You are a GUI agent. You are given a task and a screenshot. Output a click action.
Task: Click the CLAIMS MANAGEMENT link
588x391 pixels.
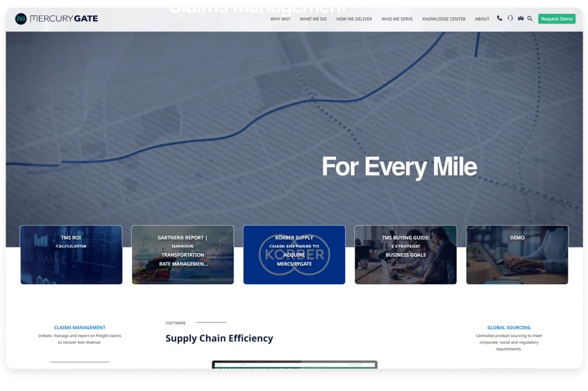point(79,327)
